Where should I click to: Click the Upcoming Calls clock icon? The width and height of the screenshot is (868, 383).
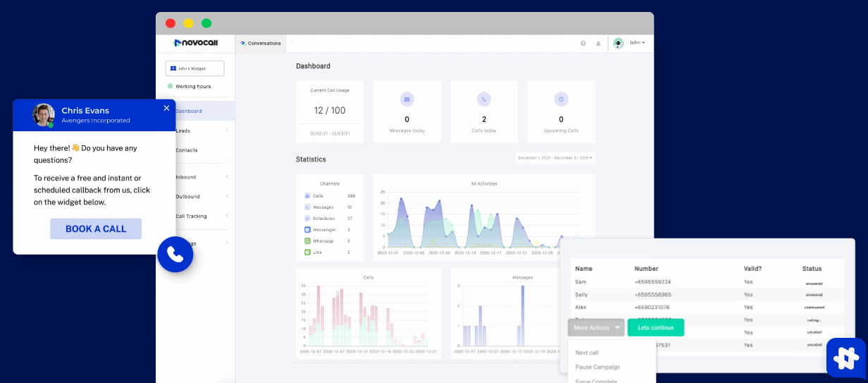click(x=561, y=99)
